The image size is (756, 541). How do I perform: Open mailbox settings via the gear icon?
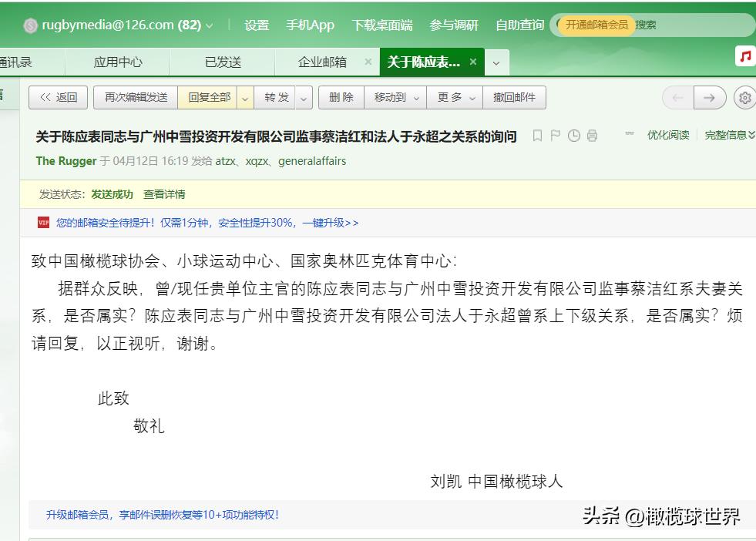point(744,98)
